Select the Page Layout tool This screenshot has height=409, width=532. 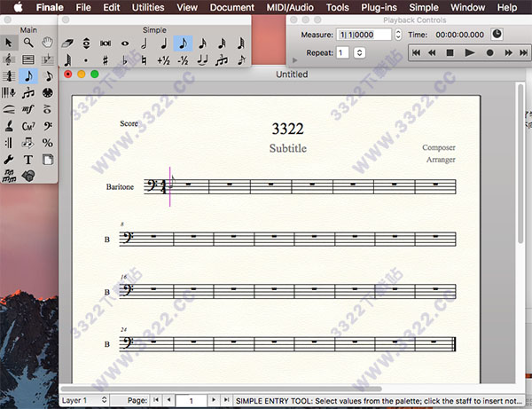(48, 159)
